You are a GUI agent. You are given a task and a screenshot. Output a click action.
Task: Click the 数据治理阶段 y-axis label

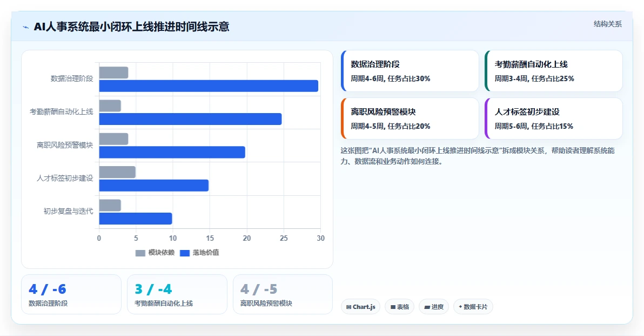click(72, 78)
